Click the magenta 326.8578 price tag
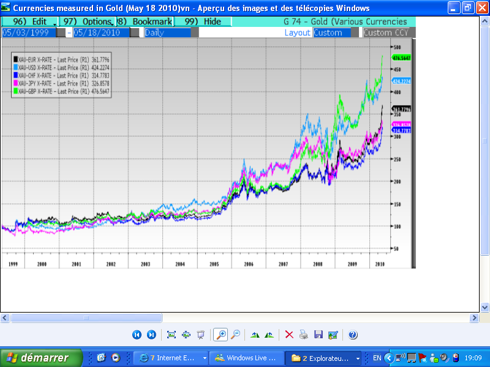This screenshot has width=490, height=367. pyautogui.click(x=401, y=124)
